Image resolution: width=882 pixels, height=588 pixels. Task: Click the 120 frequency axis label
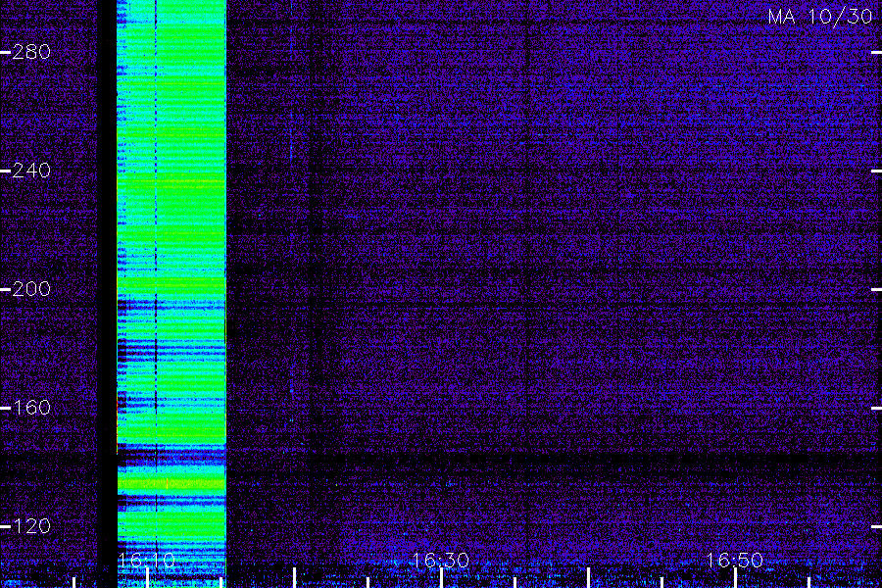(x=31, y=526)
